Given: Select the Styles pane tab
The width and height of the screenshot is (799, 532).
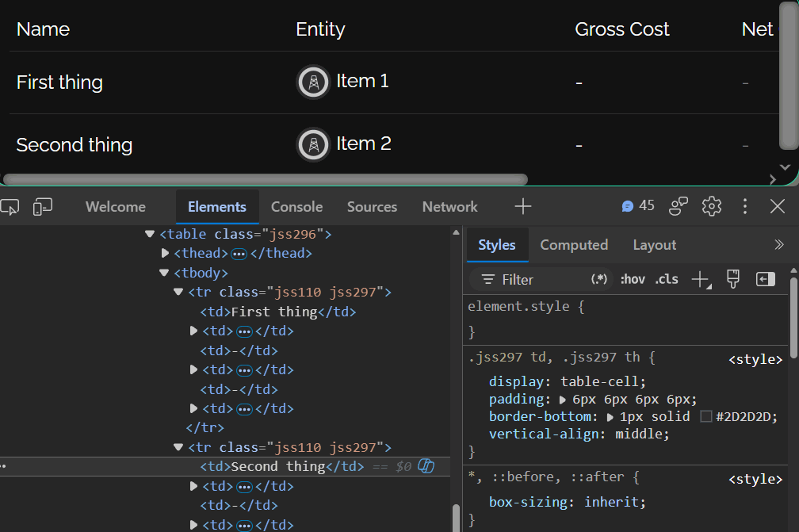Looking at the screenshot, I should 497,245.
